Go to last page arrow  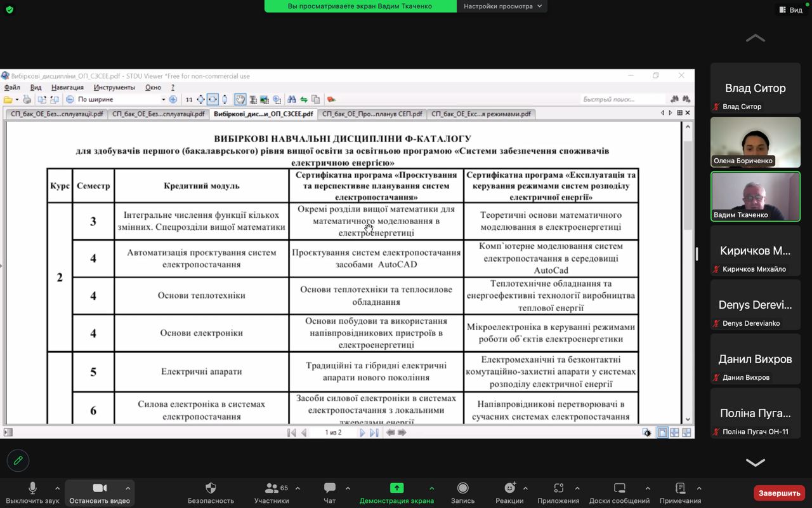click(374, 432)
